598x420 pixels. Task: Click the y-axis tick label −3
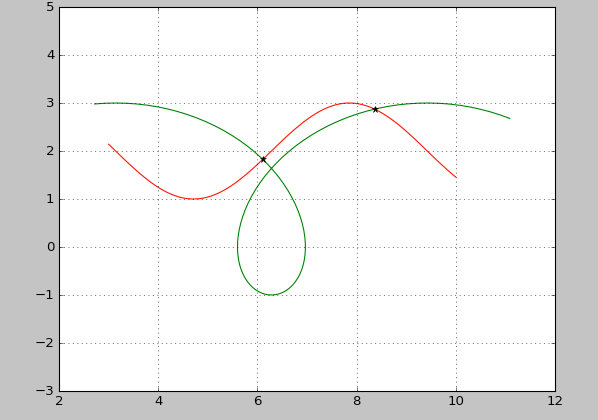[45, 391]
